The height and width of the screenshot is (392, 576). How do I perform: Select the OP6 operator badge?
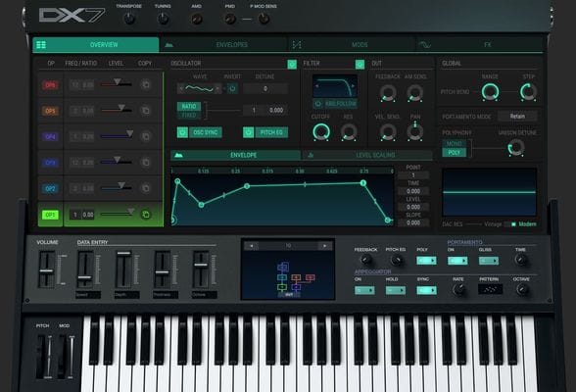coord(50,85)
